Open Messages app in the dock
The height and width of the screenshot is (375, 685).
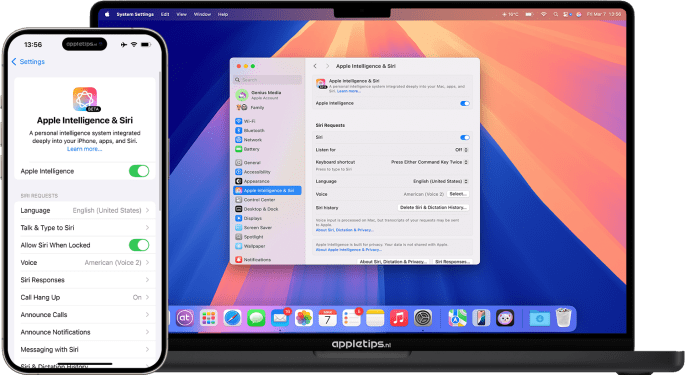tap(256, 318)
